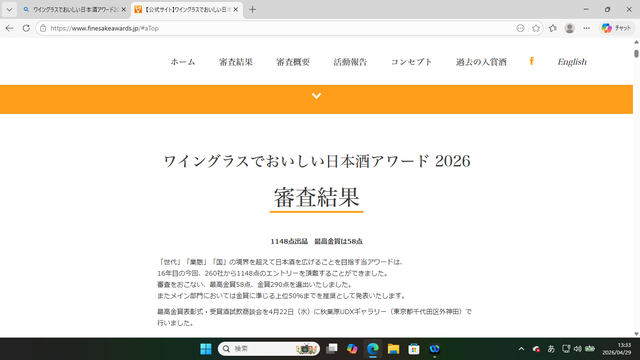Open the browser settings ellipsis menu
The width and height of the screenshot is (640, 360).
click(x=587, y=28)
